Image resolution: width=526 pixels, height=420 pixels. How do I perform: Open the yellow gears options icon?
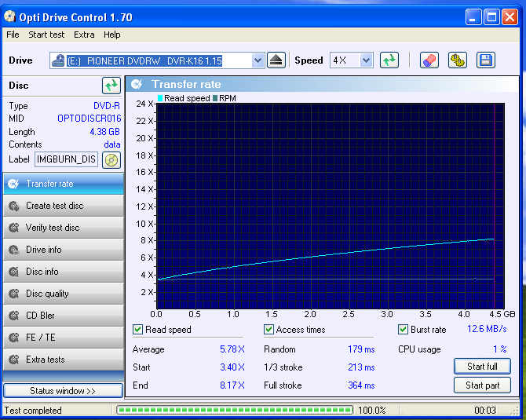point(457,60)
